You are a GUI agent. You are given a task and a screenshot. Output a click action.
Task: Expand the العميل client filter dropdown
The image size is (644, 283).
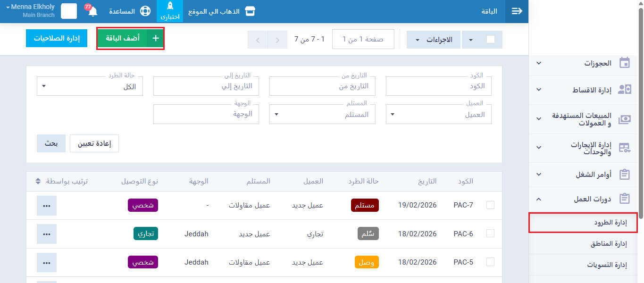click(x=438, y=115)
